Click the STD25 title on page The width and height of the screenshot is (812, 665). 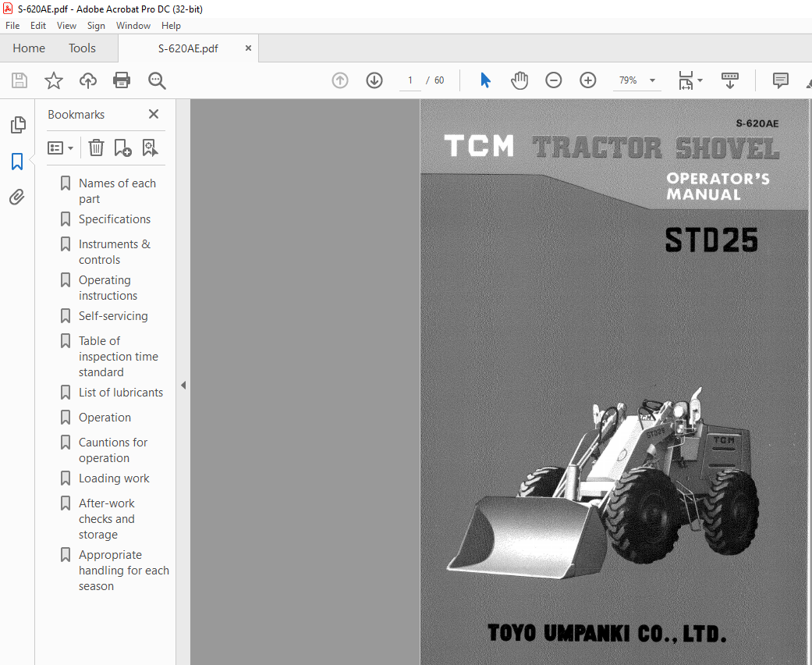pos(711,240)
